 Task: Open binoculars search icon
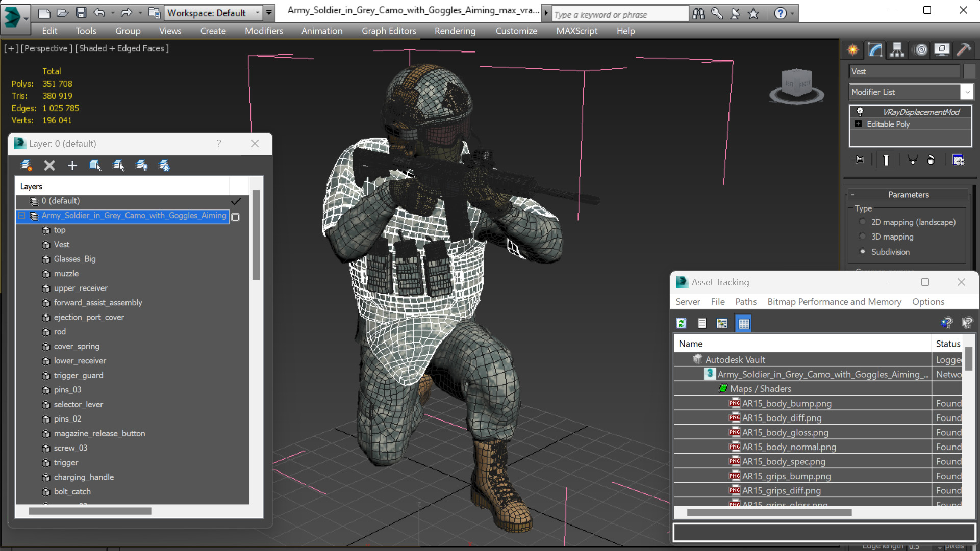pyautogui.click(x=698, y=14)
